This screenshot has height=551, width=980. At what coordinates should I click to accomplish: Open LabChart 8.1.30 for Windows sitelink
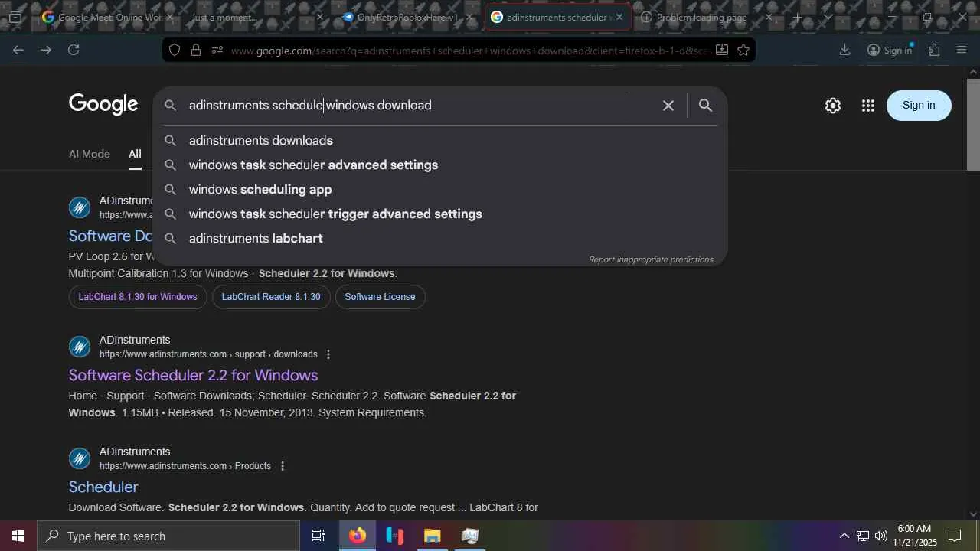pyautogui.click(x=138, y=297)
